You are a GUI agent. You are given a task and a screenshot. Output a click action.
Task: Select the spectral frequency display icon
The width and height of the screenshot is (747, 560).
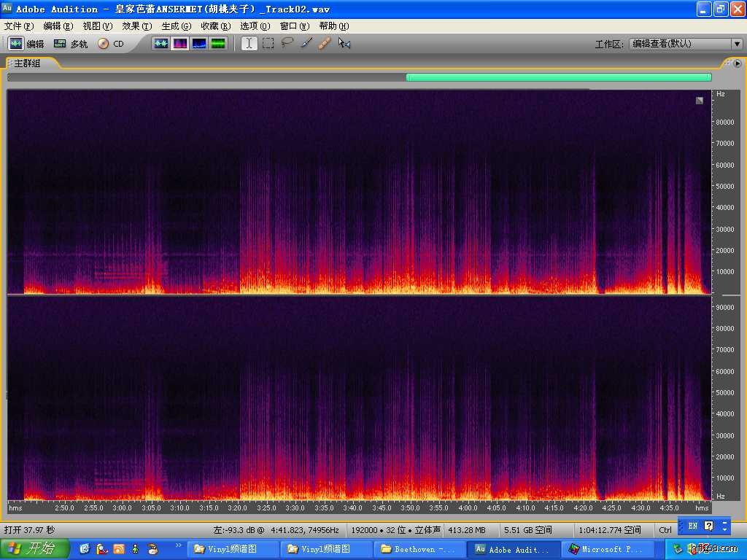(x=179, y=44)
